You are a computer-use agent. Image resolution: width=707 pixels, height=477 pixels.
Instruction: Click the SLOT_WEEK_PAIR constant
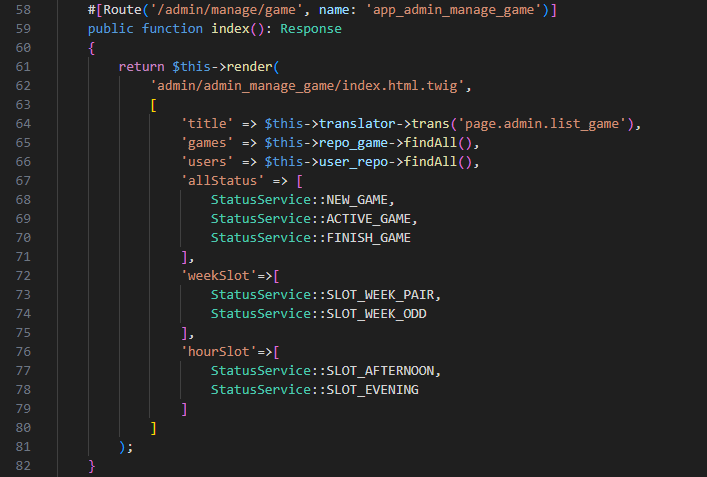[x=380, y=295]
